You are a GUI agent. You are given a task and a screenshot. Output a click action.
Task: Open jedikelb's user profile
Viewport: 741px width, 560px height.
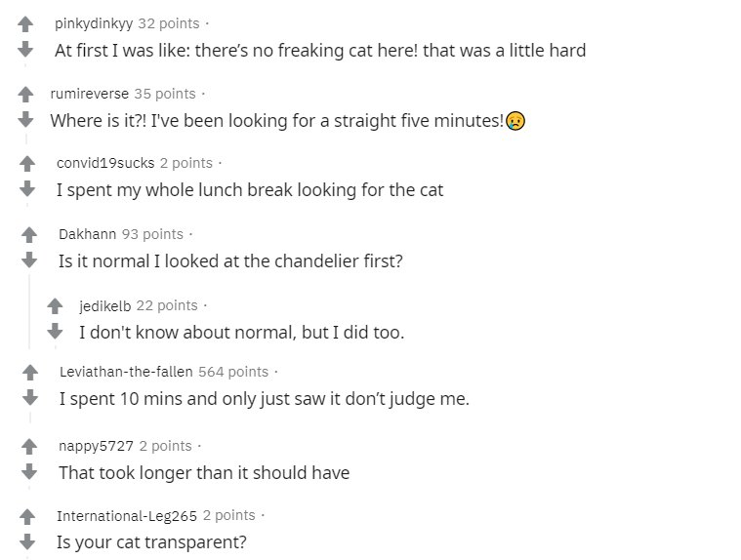pos(104,306)
